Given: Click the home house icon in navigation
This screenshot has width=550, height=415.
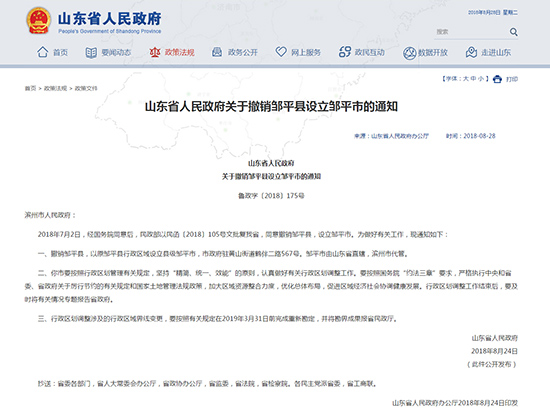Looking at the screenshot, I should click(42, 52).
